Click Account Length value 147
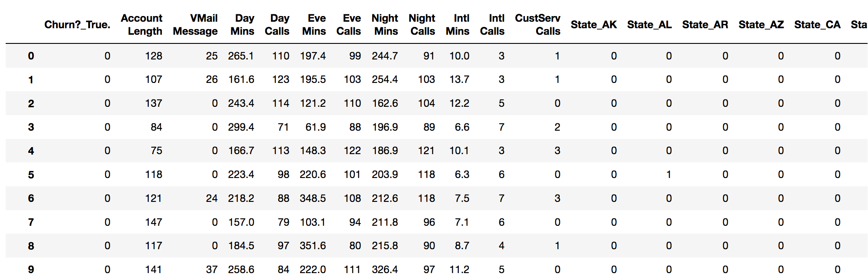 [x=154, y=222]
